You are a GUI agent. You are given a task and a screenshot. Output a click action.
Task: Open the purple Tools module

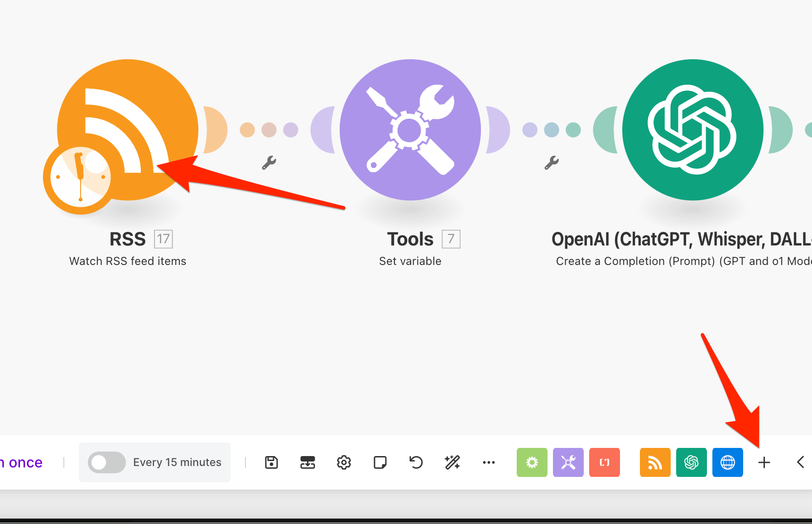[410, 130]
